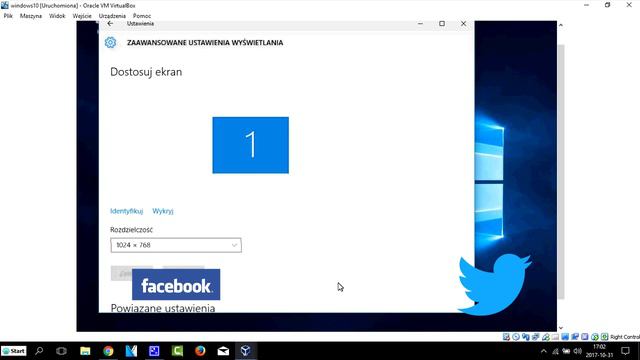Click the Powiązane ustawienia heading text
This screenshot has height=360, width=640.
tap(163, 308)
